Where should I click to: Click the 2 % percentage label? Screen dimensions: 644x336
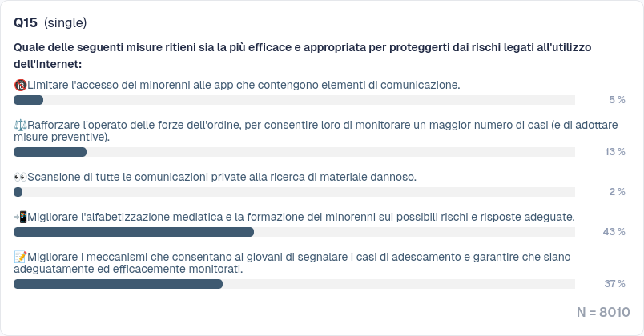pos(617,192)
